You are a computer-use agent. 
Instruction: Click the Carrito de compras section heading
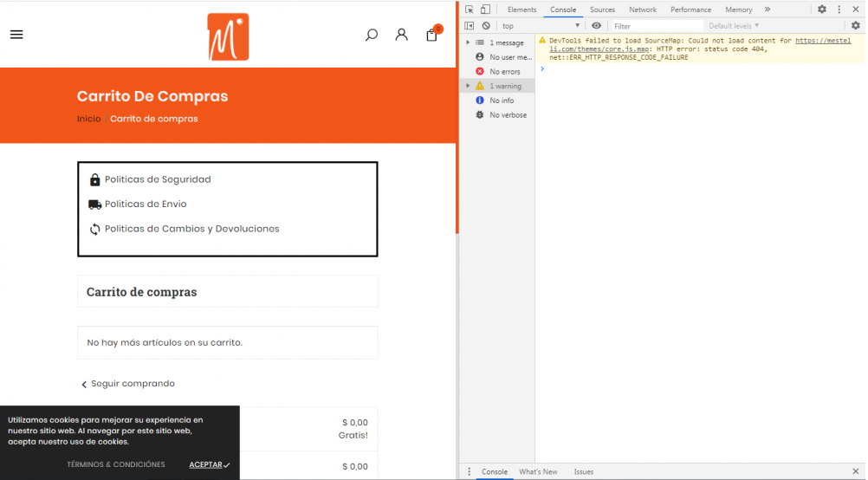pyautogui.click(x=142, y=292)
